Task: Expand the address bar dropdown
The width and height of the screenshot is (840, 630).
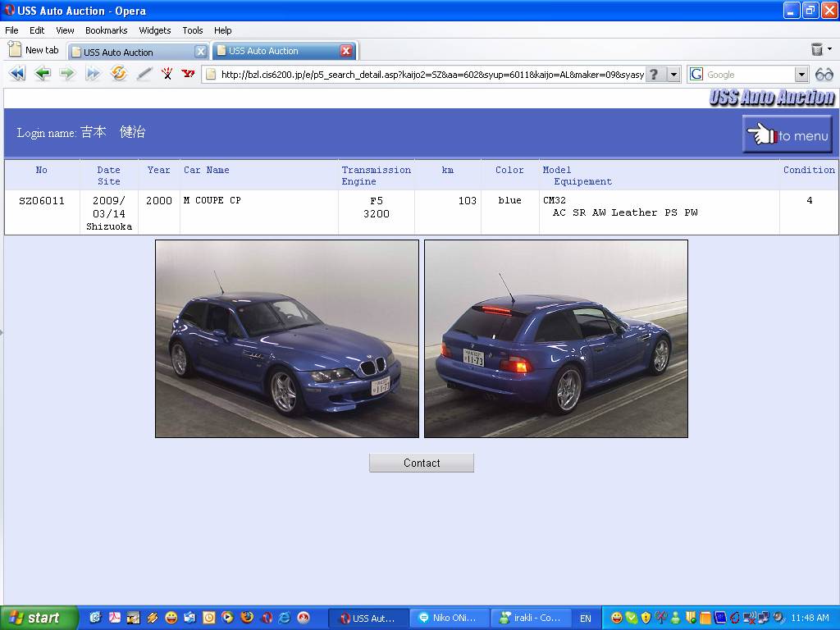Action: (673, 75)
